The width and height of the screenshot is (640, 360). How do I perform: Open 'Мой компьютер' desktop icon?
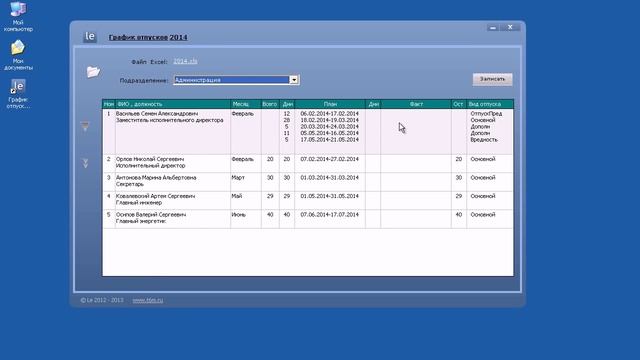tap(18, 17)
